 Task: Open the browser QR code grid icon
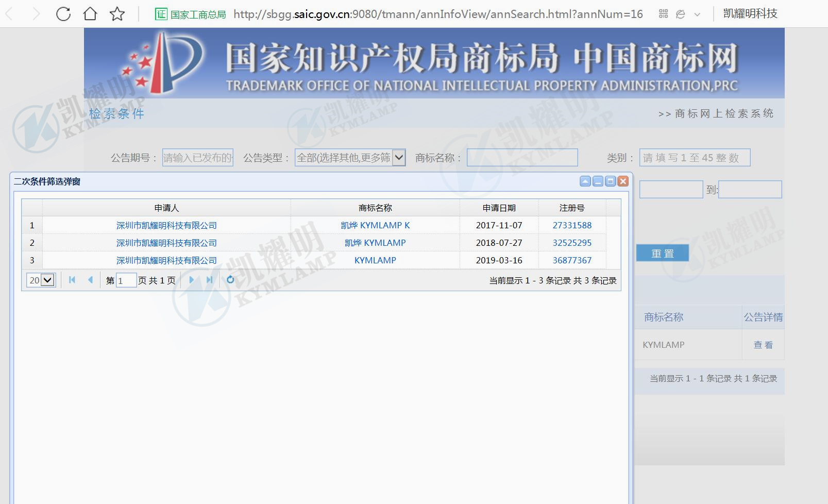click(663, 14)
